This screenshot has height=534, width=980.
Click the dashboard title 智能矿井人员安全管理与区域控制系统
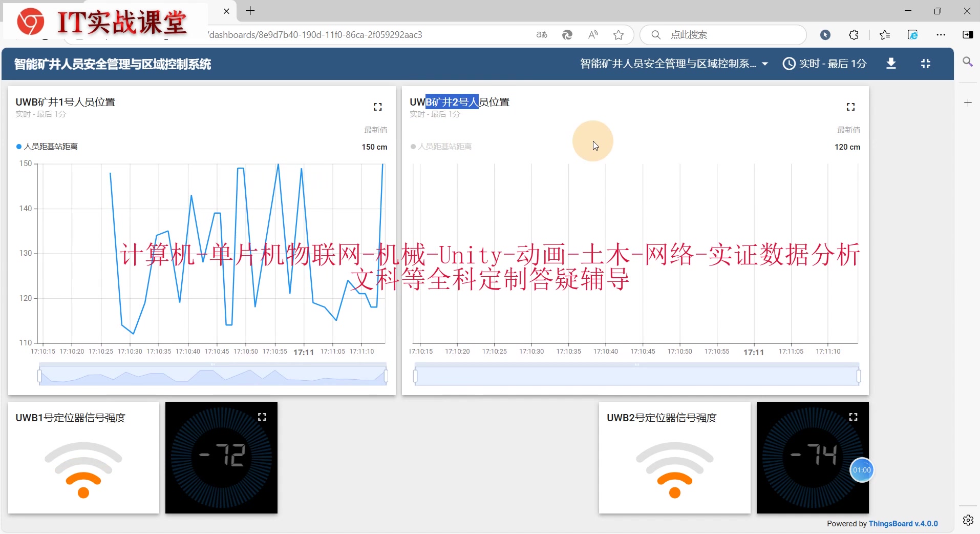113,64
